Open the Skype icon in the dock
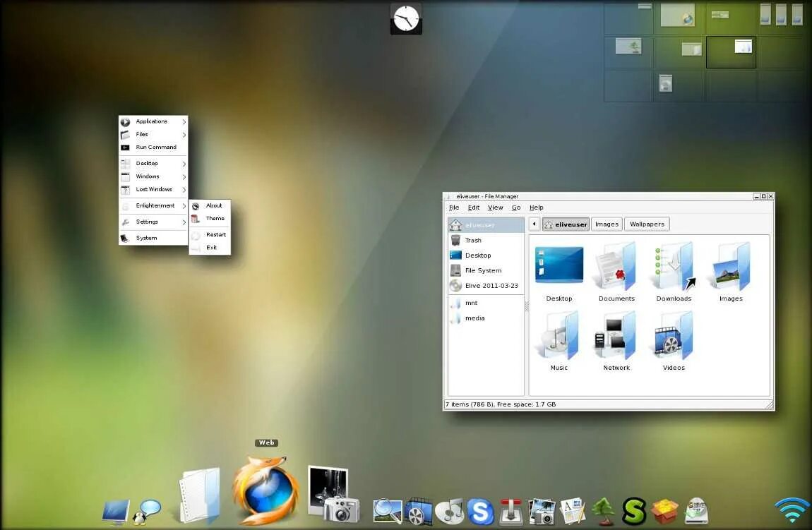 [481, 512]
